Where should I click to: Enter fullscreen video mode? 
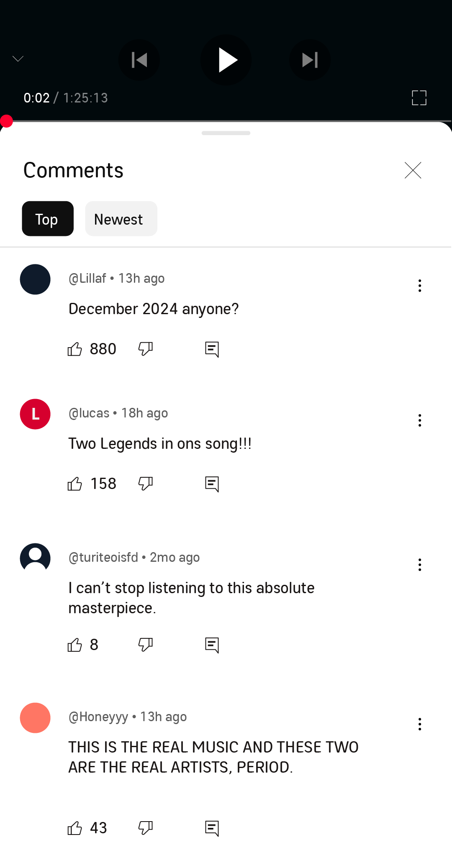[x=419, y=98]
